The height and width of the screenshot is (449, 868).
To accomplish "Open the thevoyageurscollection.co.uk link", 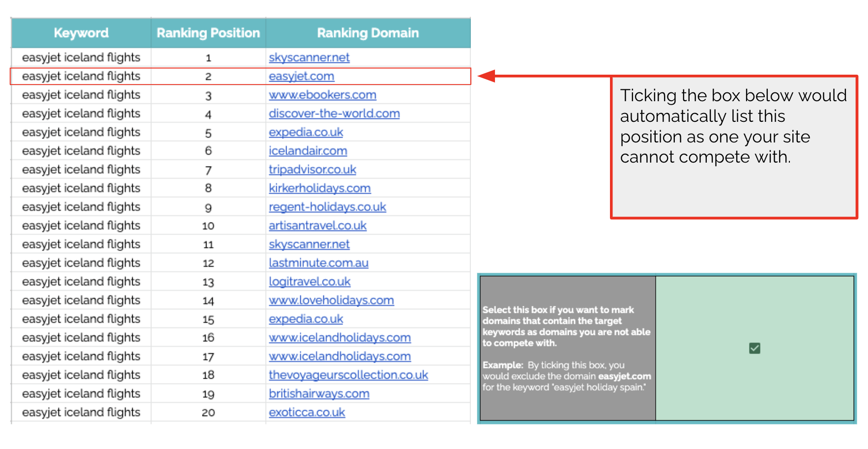I will point(348,375).
